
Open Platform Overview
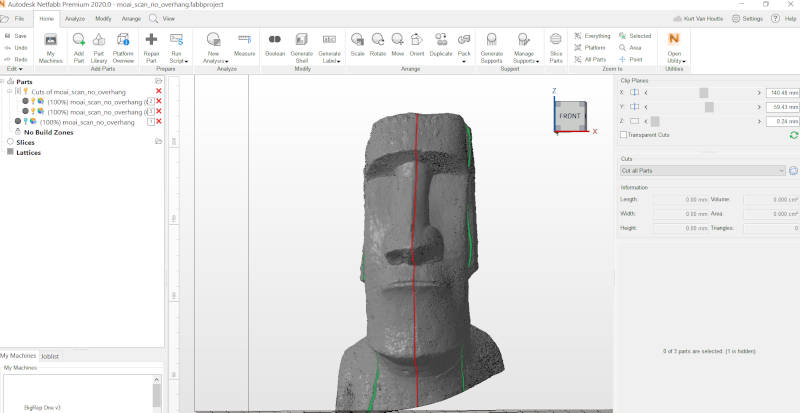(x=123, y=47)
